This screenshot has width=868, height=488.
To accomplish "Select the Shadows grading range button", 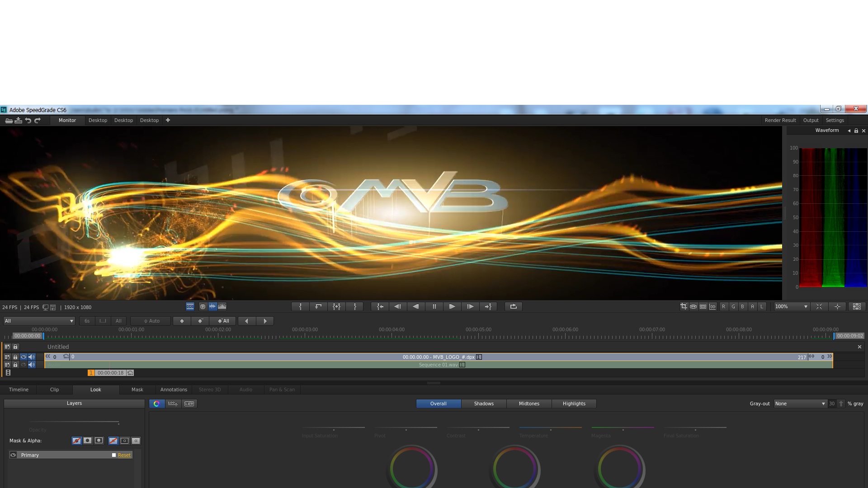I will [483, 404].
